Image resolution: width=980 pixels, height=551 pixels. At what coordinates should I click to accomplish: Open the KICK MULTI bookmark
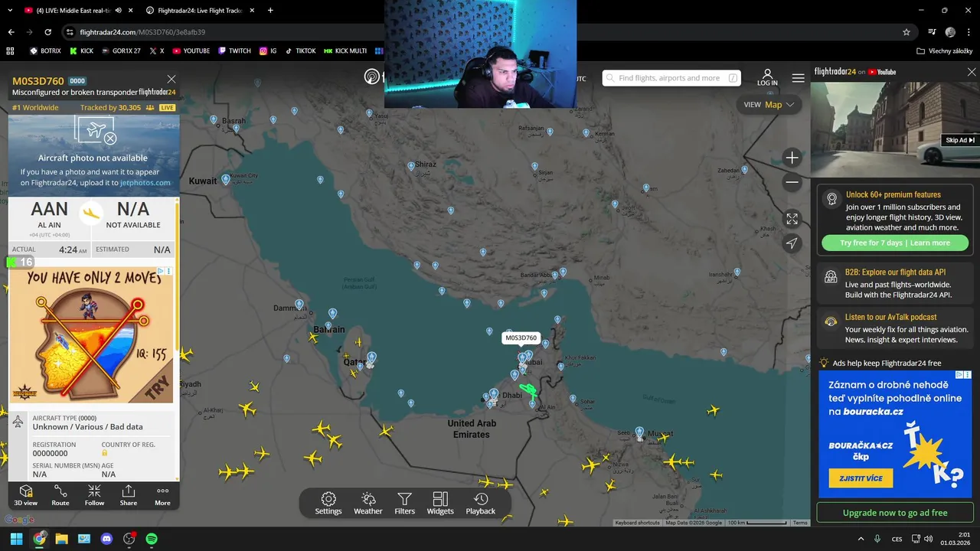(x=345, y=51)
